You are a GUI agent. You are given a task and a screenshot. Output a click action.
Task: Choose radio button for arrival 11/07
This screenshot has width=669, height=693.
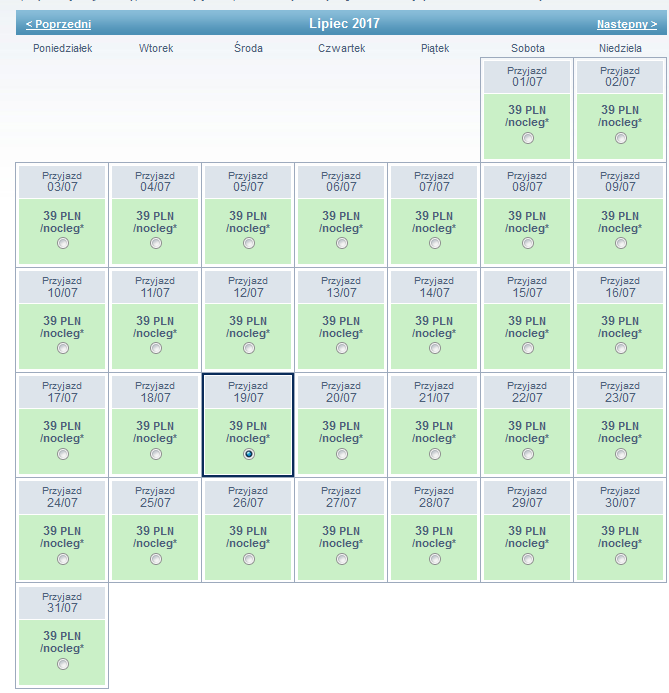coord(156,348)
